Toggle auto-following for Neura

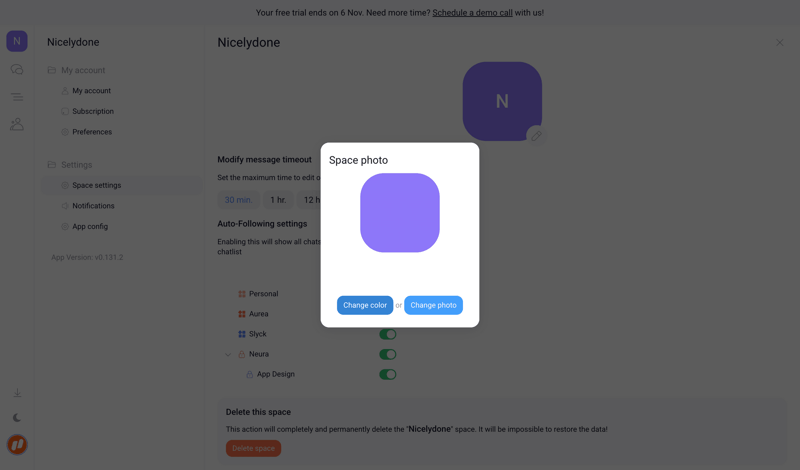click(388, 354)
